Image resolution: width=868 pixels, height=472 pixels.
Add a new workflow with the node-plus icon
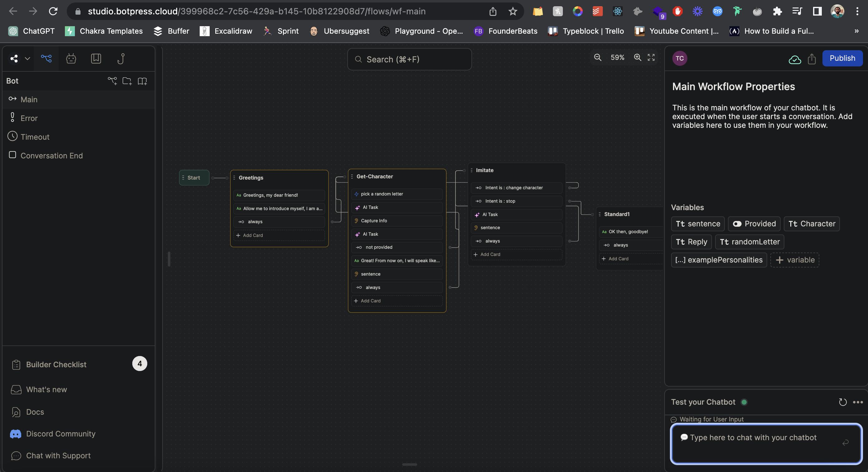click(113, 81)
